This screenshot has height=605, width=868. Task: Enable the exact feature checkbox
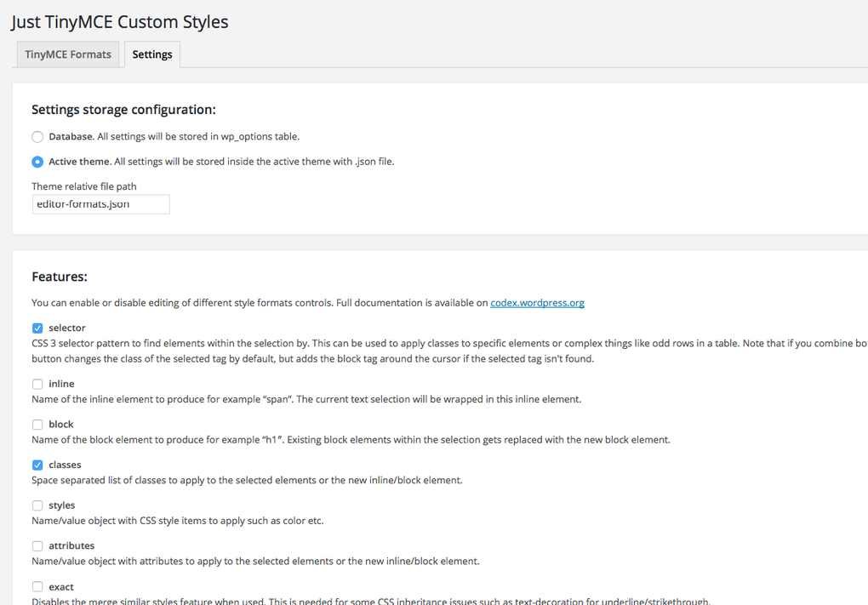37,587
